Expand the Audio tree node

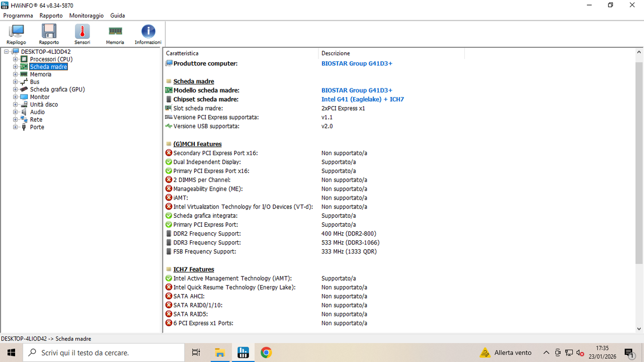click(x=16, y=112)
